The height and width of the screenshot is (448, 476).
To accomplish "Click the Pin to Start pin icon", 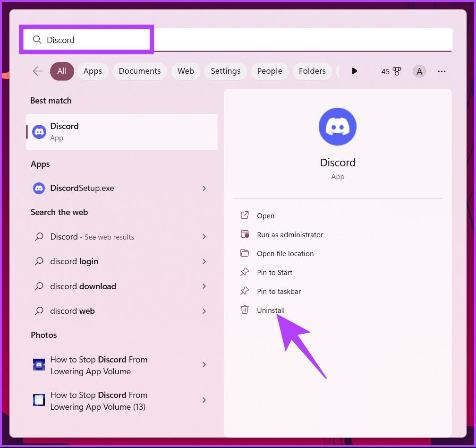I will tap(245, 272).
